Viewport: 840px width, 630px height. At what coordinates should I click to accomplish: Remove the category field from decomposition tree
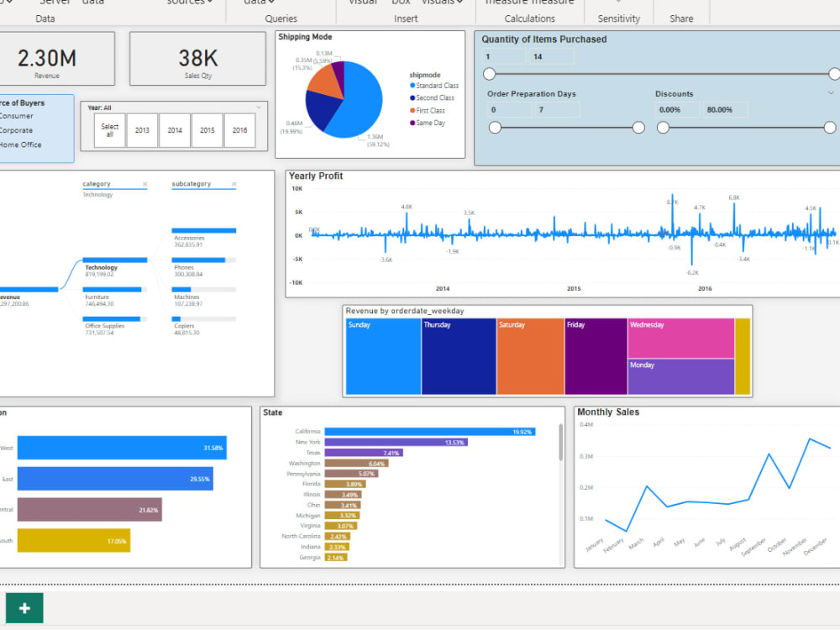pos(144,183)
